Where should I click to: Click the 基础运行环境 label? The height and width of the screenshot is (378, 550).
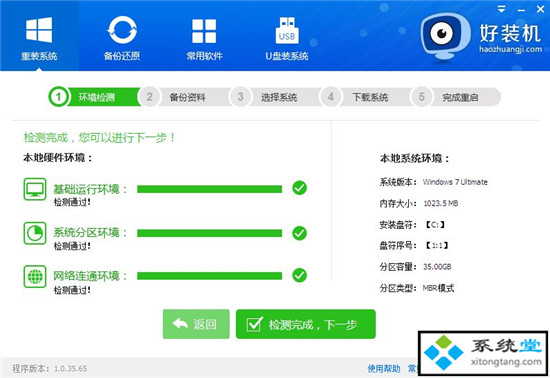(x=90, y=189)
